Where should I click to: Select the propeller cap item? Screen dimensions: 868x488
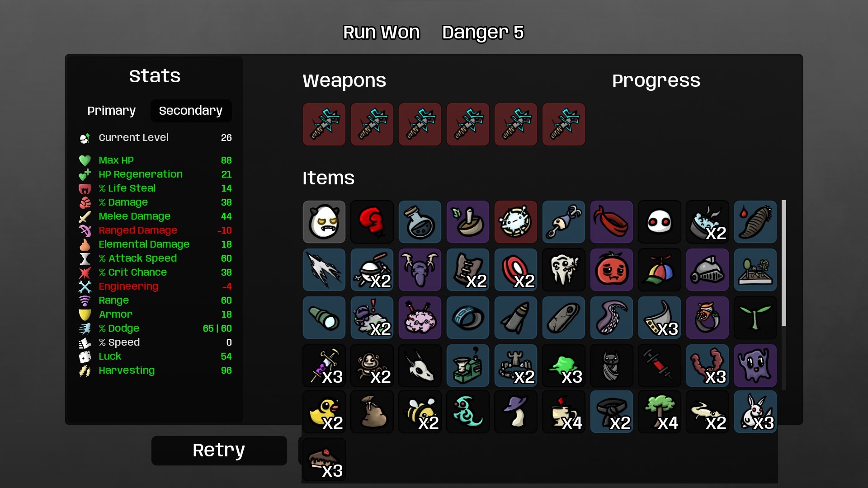[660, 270]
